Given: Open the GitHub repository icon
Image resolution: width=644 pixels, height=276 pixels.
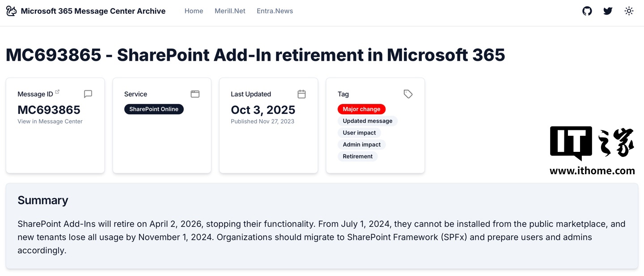Looking at the screenshot, I should (587, 11).
